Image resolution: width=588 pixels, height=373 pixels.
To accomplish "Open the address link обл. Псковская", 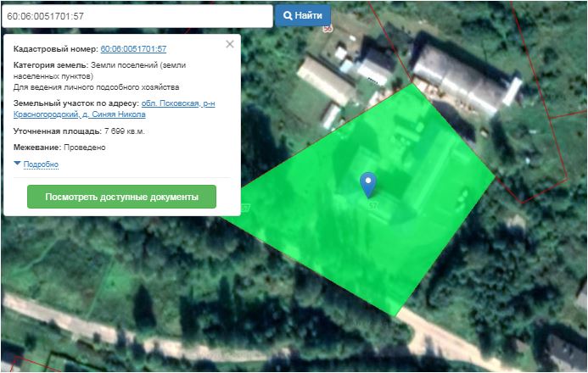I will pyautogui.click(x=178, y=103).
